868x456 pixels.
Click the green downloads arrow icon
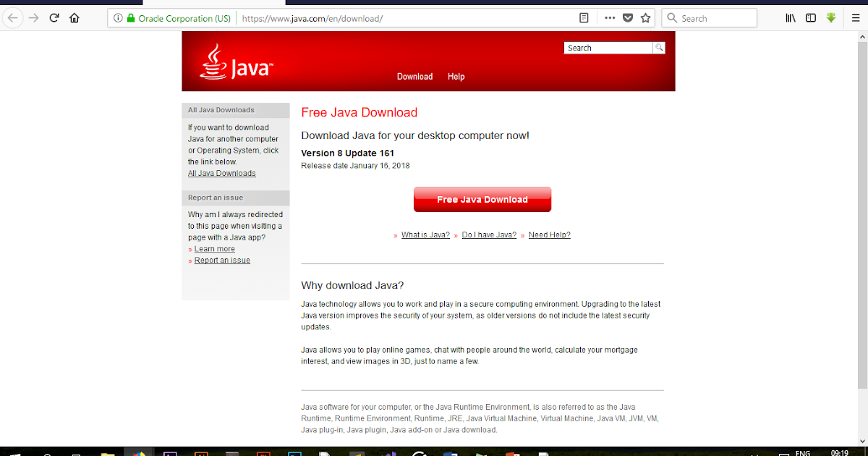click(830, 17)
